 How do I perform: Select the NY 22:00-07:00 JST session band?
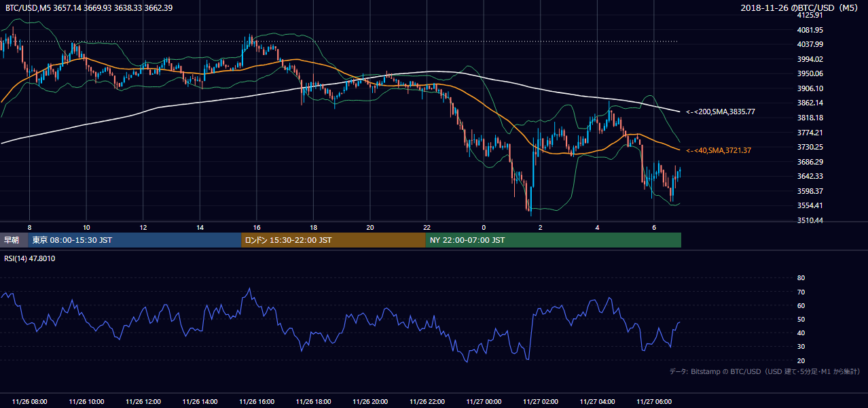[554, 240]
